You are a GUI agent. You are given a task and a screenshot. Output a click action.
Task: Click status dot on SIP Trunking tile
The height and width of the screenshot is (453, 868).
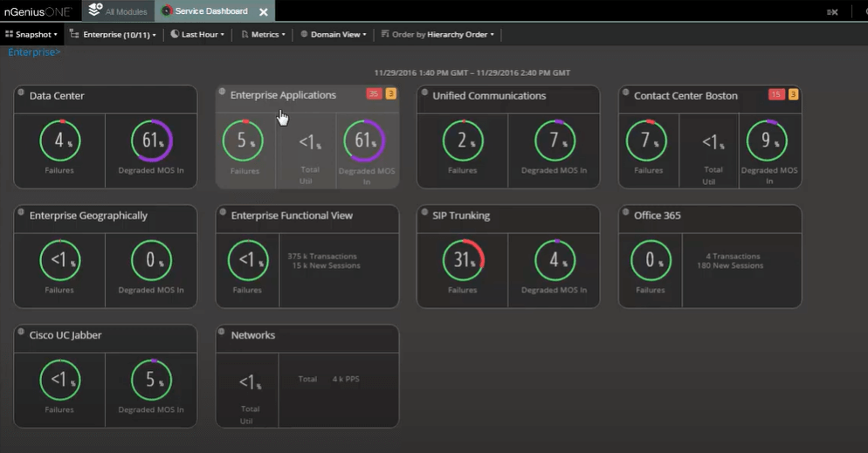coord(424,211)
